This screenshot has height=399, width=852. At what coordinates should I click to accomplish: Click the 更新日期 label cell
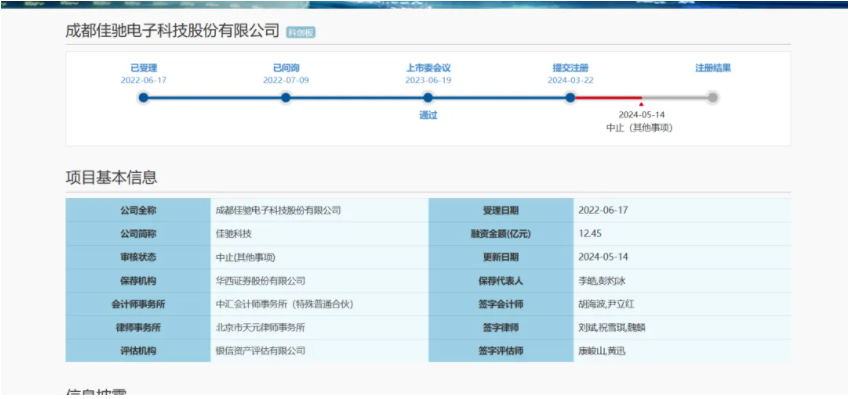[x=501, y=257]
